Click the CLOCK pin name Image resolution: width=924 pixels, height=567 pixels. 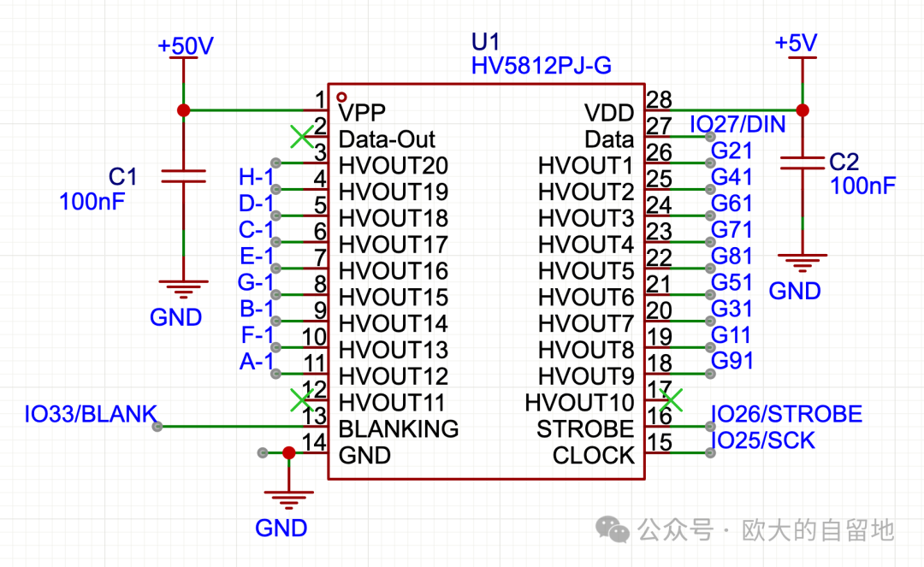[594, 456]
